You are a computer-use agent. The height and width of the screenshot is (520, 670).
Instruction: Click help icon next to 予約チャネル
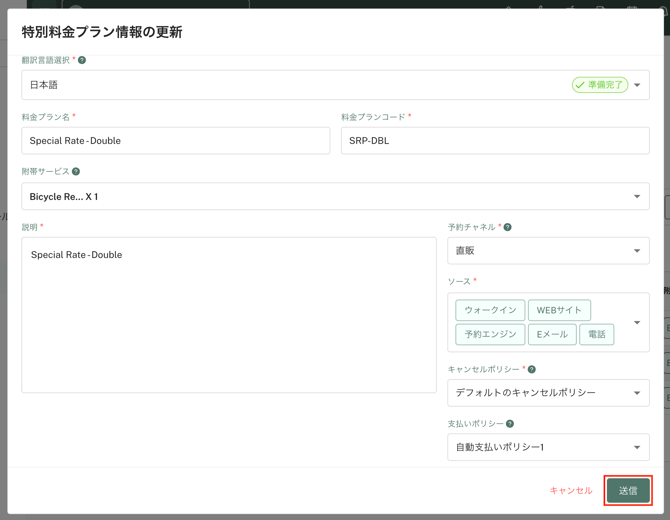508,228
